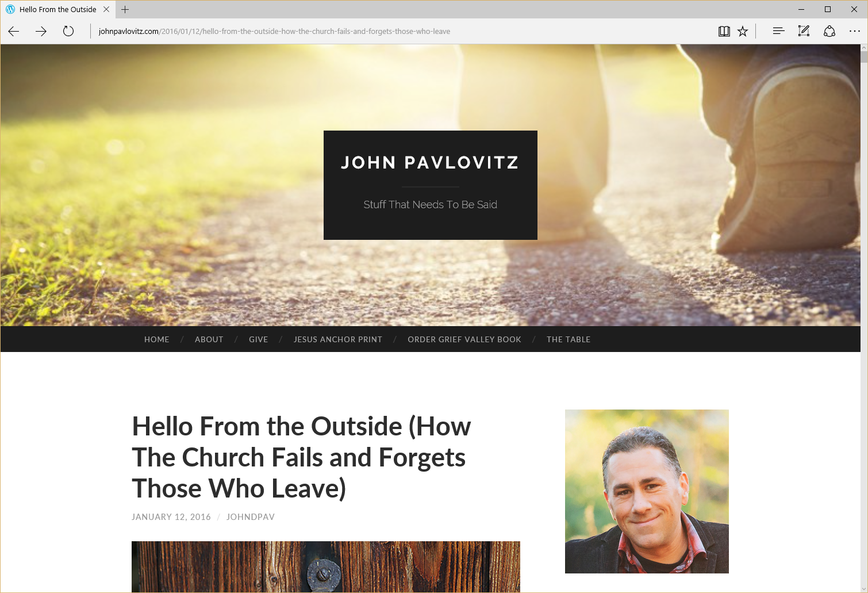Open the ABOUT navigation link
This screenshot has width=868, height=593.
click(x=209, y=339)
